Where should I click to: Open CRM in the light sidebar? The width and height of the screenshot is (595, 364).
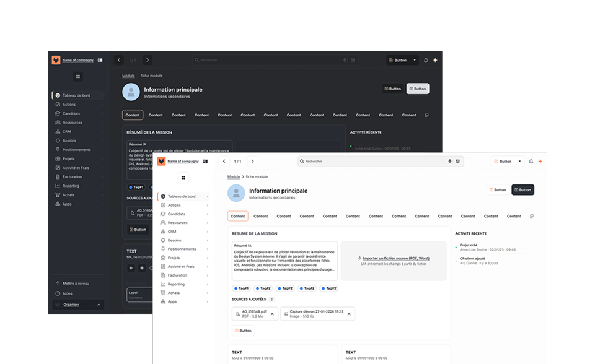point(183,232)
